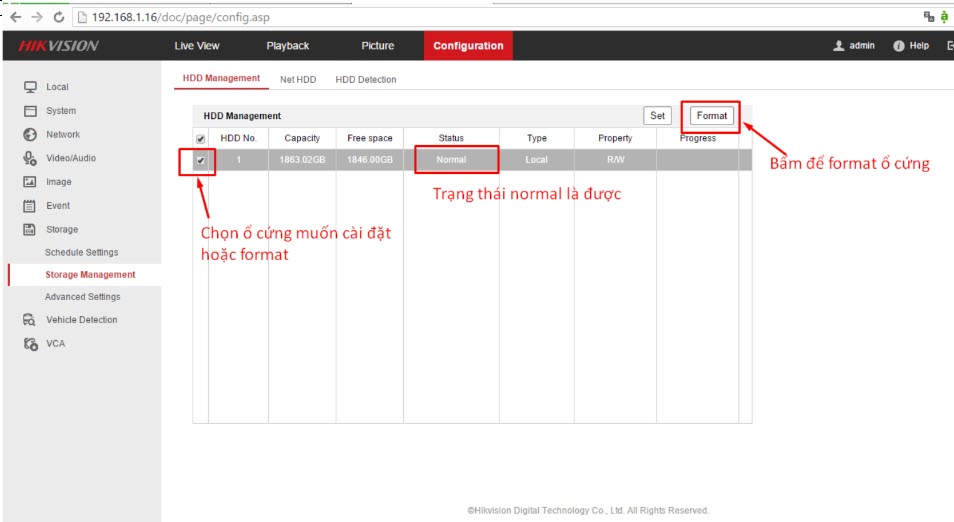Open the admin user menu
Image resolution: width=954 pixels, height=522 pixels.
pyautogui.click(x=854, y=46)
